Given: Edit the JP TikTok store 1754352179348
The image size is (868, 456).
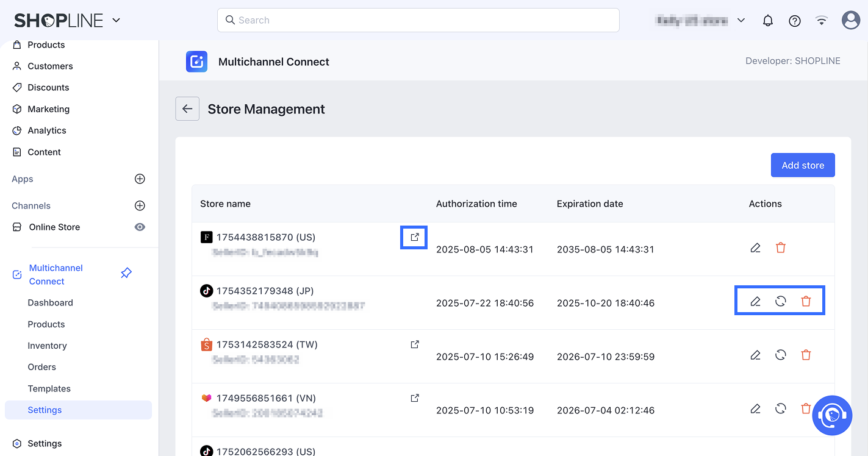Looking at the screenshot, I should (x=755, y=301).
